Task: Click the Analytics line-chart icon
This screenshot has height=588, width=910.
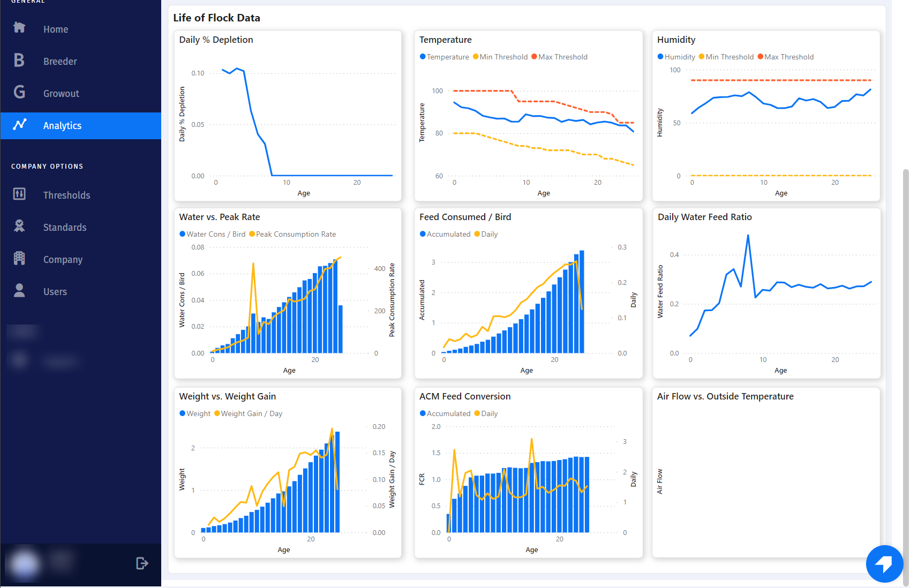Action: click(x=19, y=124)
